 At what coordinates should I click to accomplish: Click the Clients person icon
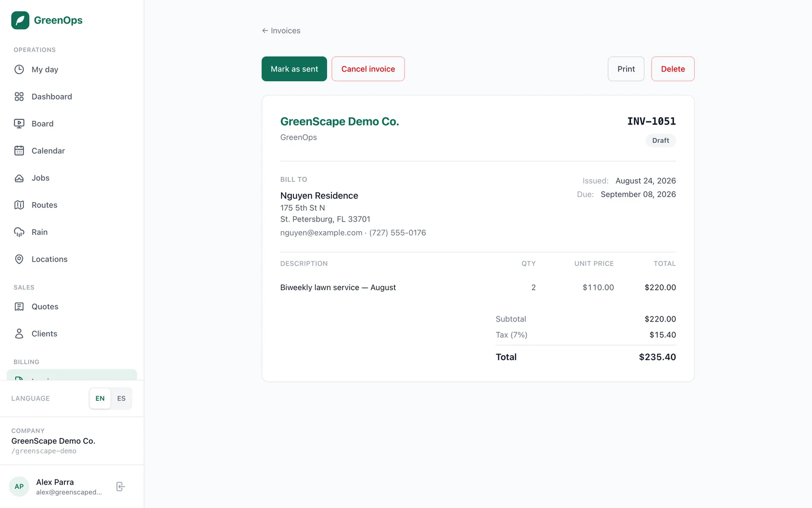(x=19, y=334)
